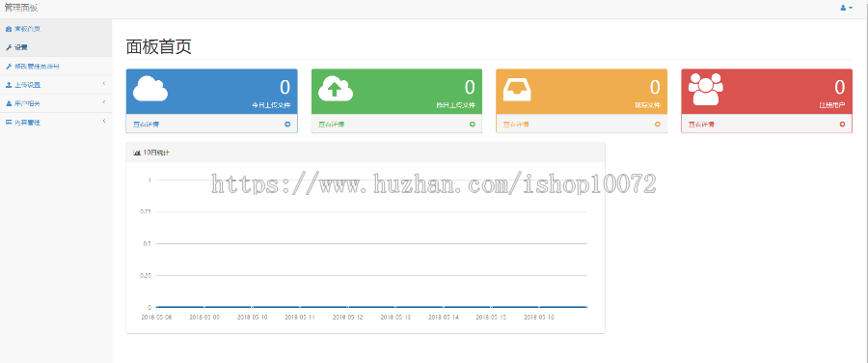Viewport: 868px width, 363px height.
Task: Click the table icon beside 内容管理
Action: tap(9, 122)
